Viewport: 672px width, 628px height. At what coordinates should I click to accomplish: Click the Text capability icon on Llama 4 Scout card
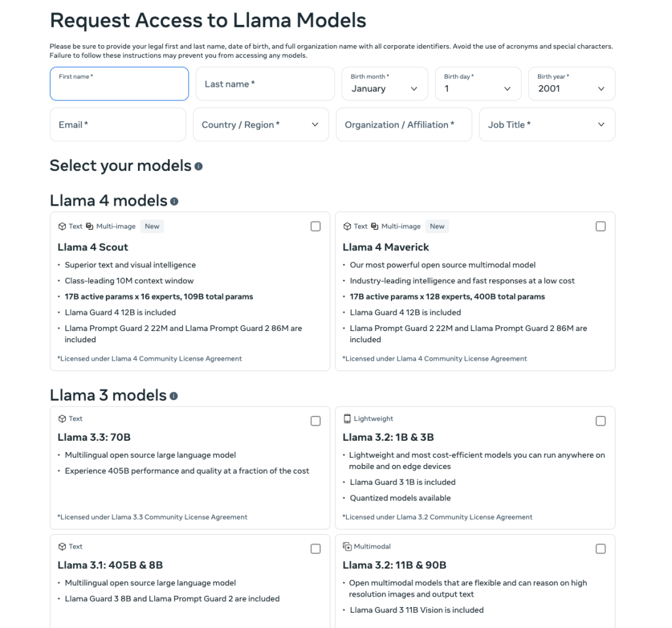(x=62, y=226)
